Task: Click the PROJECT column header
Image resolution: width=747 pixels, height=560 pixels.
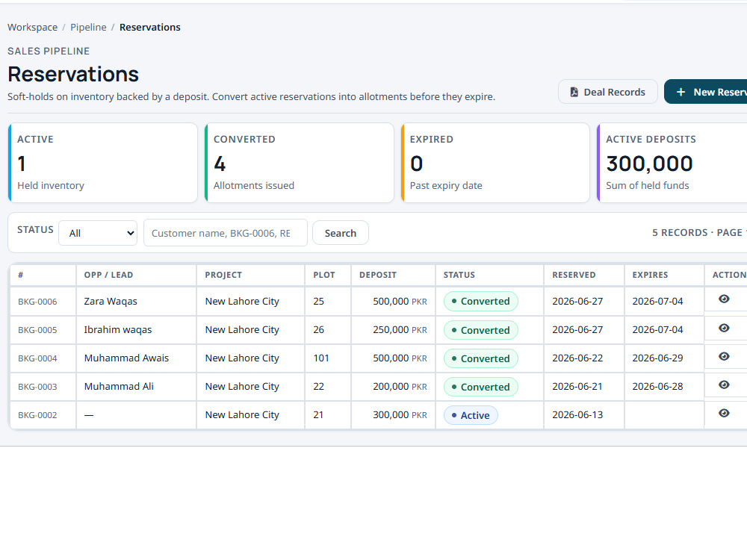Action: tap(223, 275)
